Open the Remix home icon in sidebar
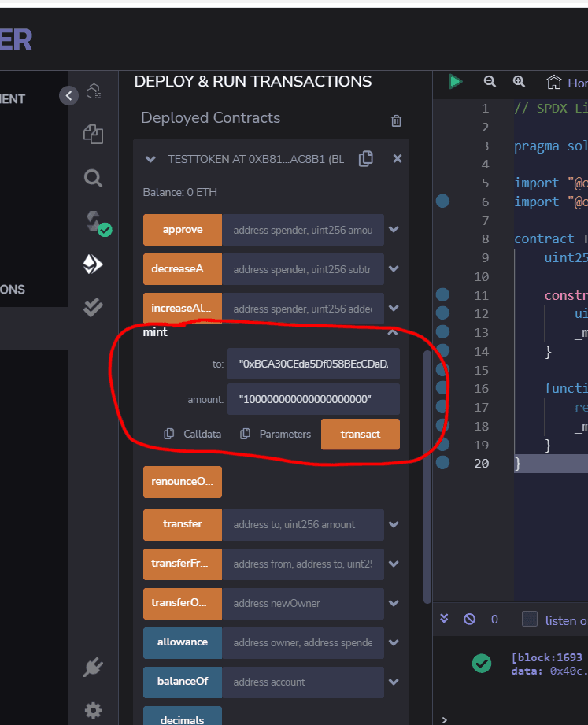 94,91
